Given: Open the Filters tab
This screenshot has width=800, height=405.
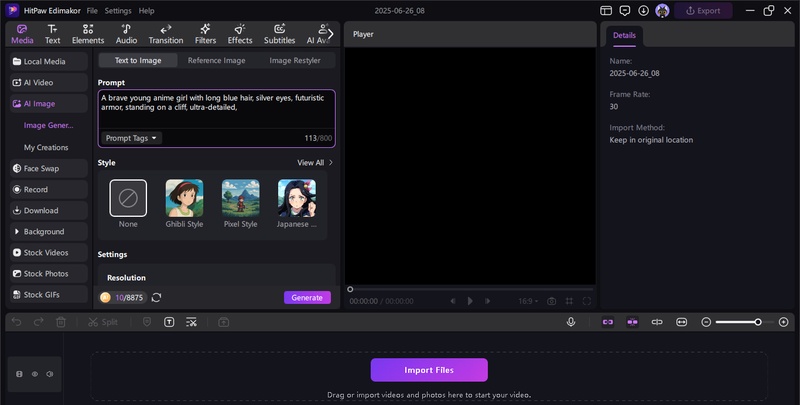Looking at the screenshot, I should coord(205,34).
